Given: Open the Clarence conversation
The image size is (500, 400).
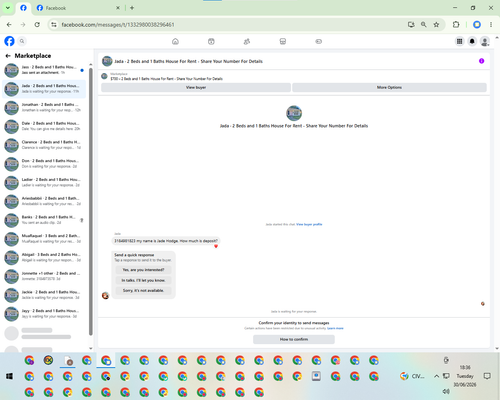Looking at the screenshot, I should 44,145.
